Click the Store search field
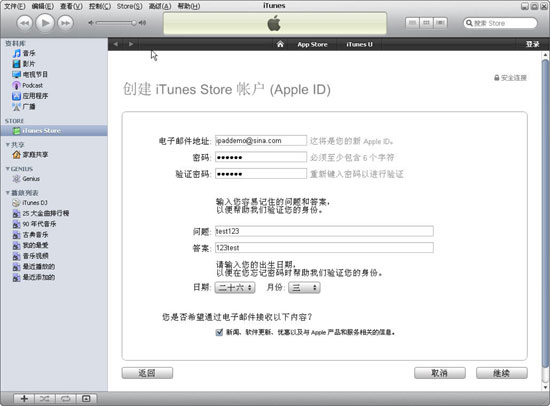 (500, 23)
